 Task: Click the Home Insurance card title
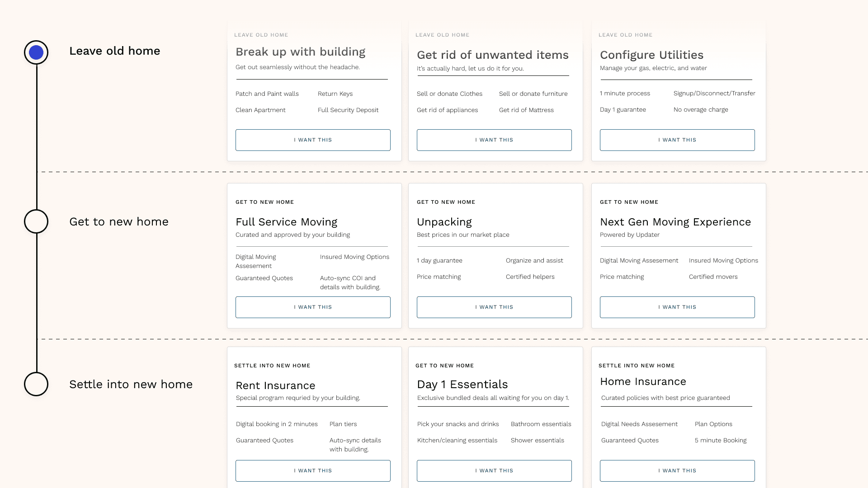[643, 382]
